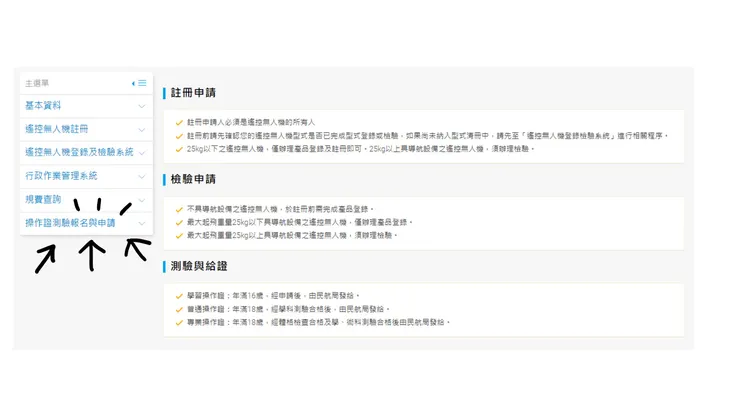Expand the chevron beside 遙控無人機登錄及檢驗系統
This screenshot has height=416, width=740.
click(x=142, y=153)
